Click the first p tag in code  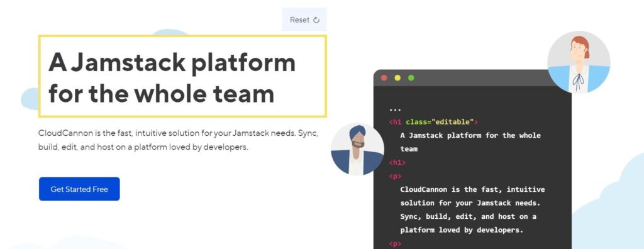pos(395,176)
